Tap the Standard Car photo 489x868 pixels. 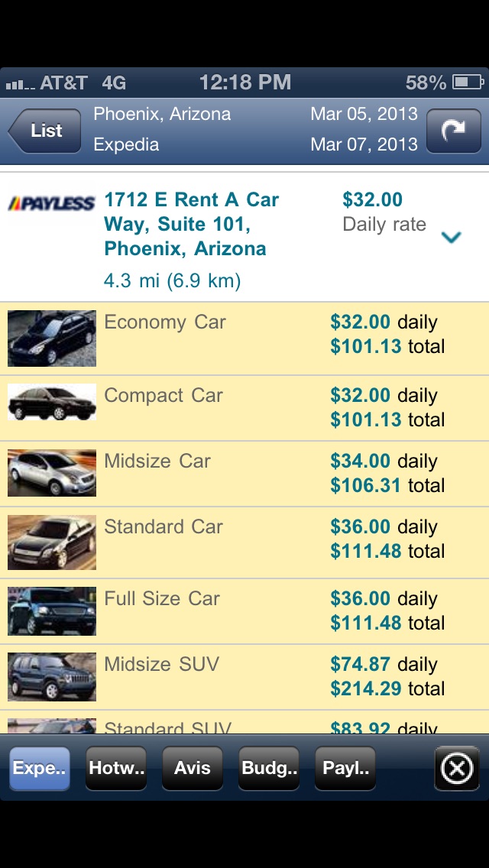tap(52, 542)
